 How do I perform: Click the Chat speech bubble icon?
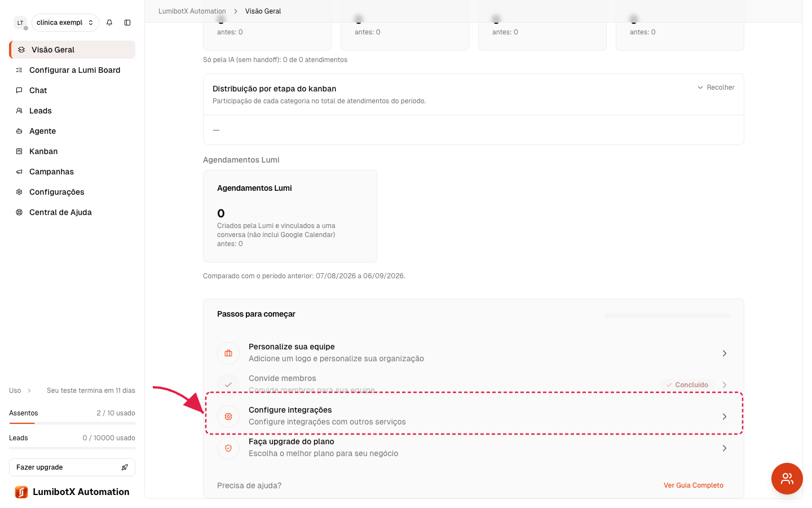coord(19,90)
